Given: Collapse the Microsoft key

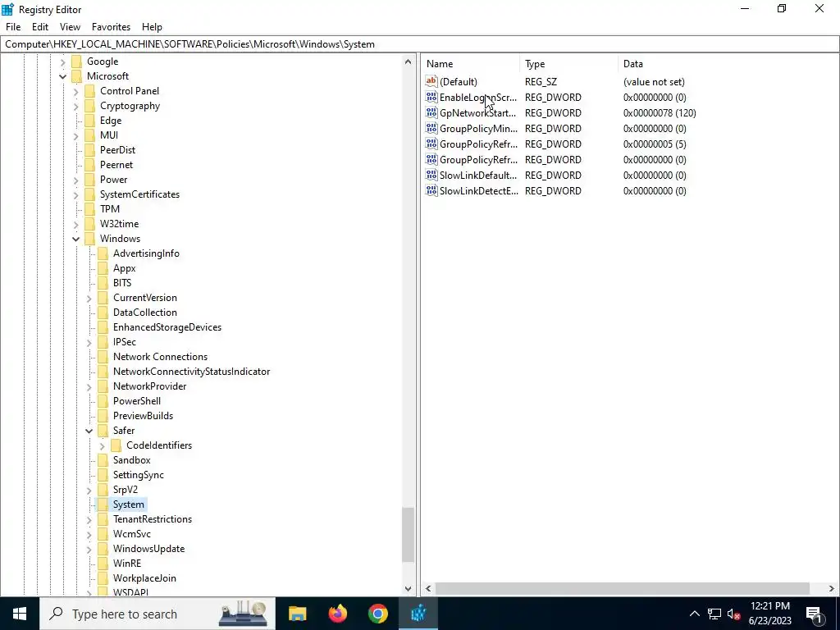Looking at the screenshot, I should 62,76.
